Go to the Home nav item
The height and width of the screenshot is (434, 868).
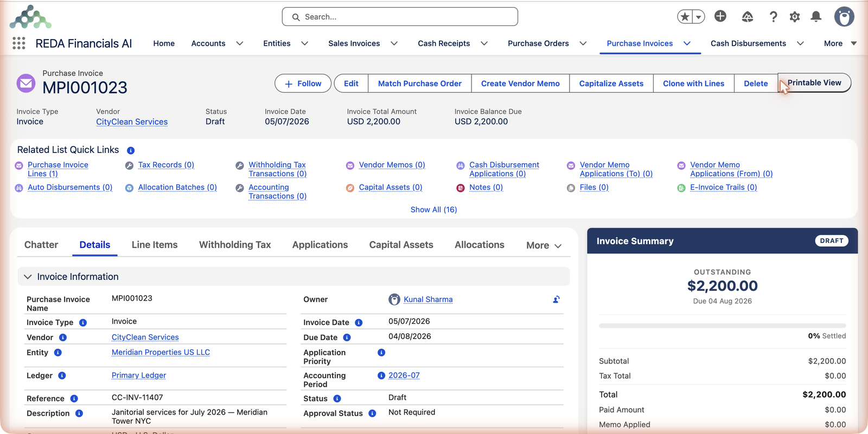tap(164, 43)
